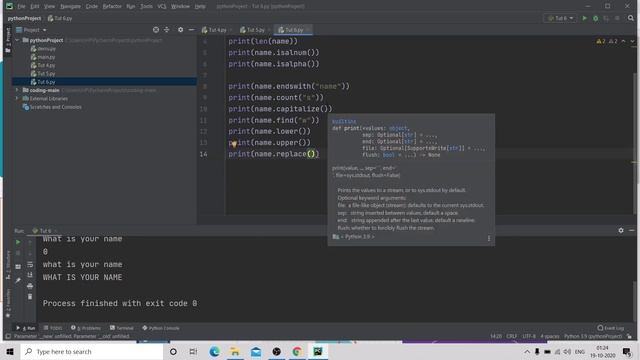The height and width of the screenshot is (360, 640).
Task: Click the pin tab icon in Run panel
Action: point(18,280)
